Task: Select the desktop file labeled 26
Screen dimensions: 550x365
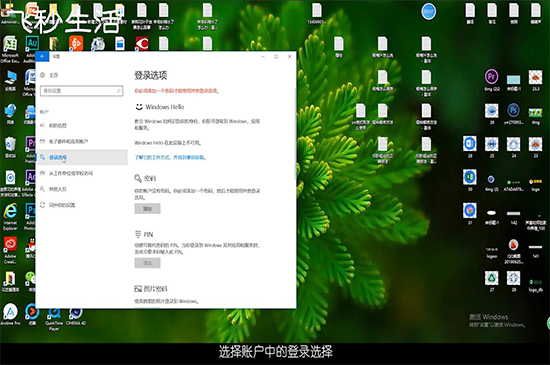Action: tap(492, 114)
